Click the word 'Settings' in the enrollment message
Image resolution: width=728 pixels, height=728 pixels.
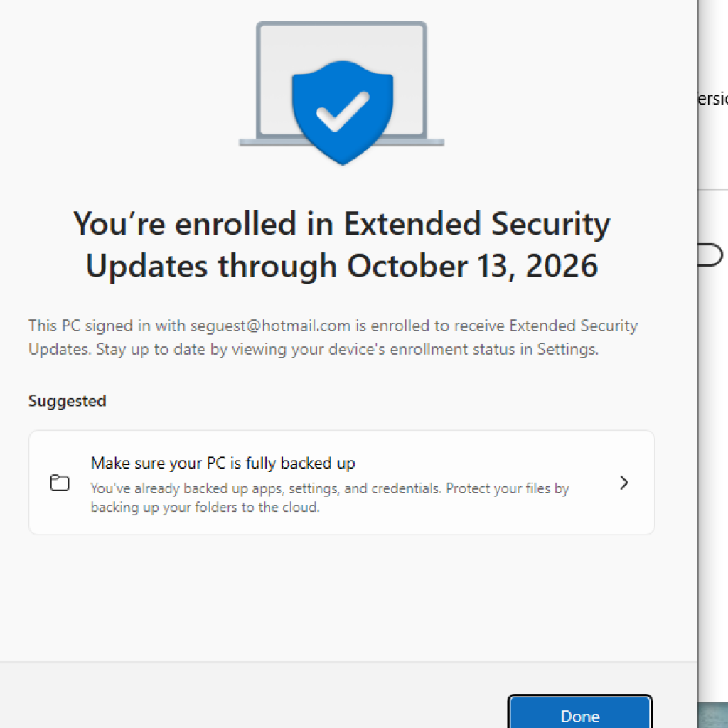(x=566, y=349)
